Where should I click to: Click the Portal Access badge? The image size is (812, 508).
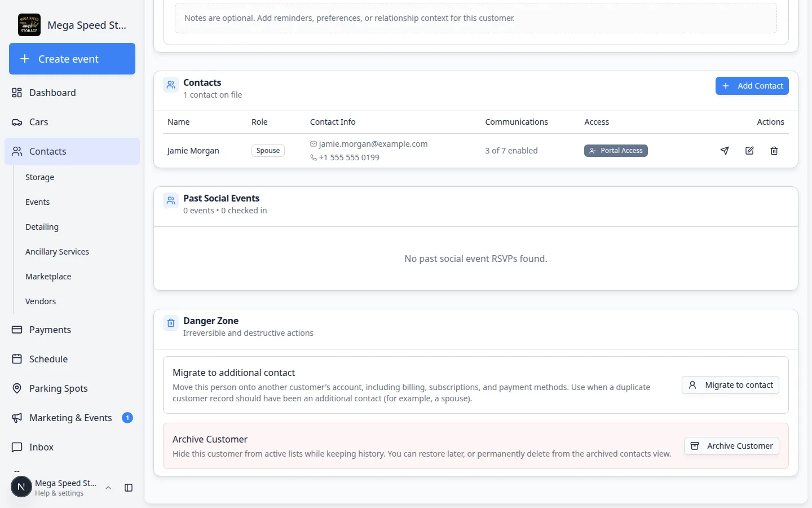[616, 151]
